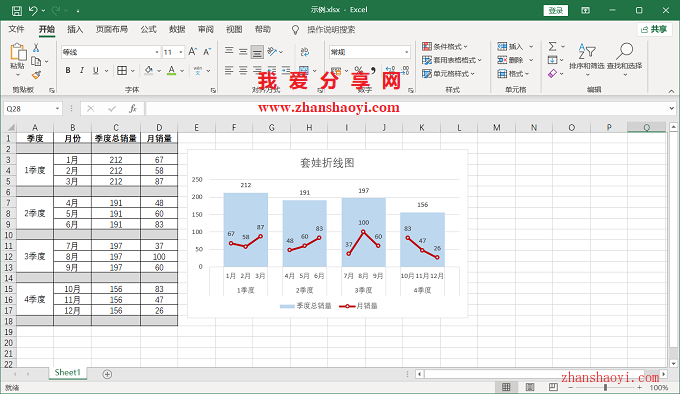Click the Delete cells button
Viewport: 680px width, 394px height.
[x=510, y=60]
